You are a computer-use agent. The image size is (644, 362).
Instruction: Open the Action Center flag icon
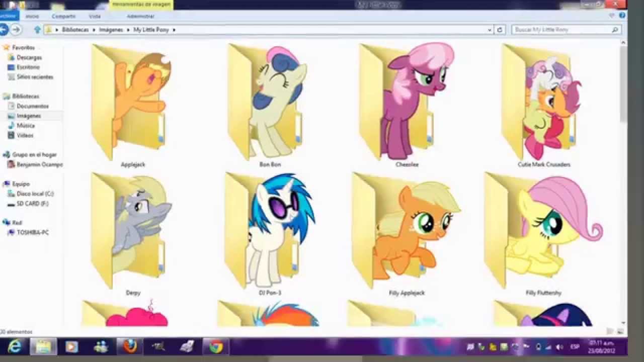point(527,347)
